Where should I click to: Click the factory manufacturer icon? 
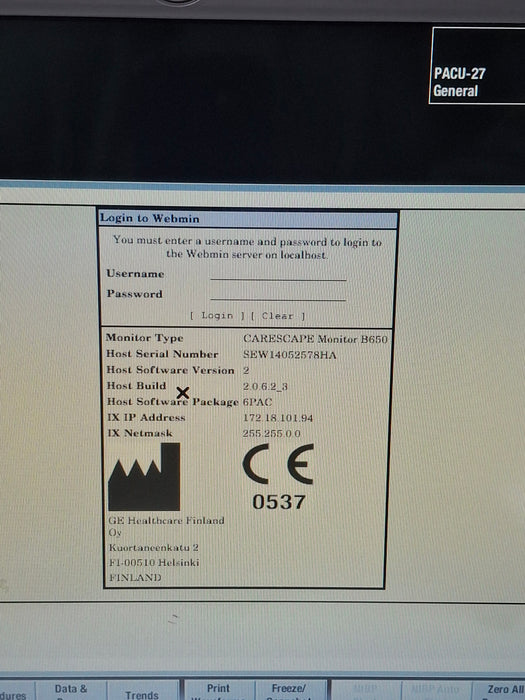tap(144, 477)
